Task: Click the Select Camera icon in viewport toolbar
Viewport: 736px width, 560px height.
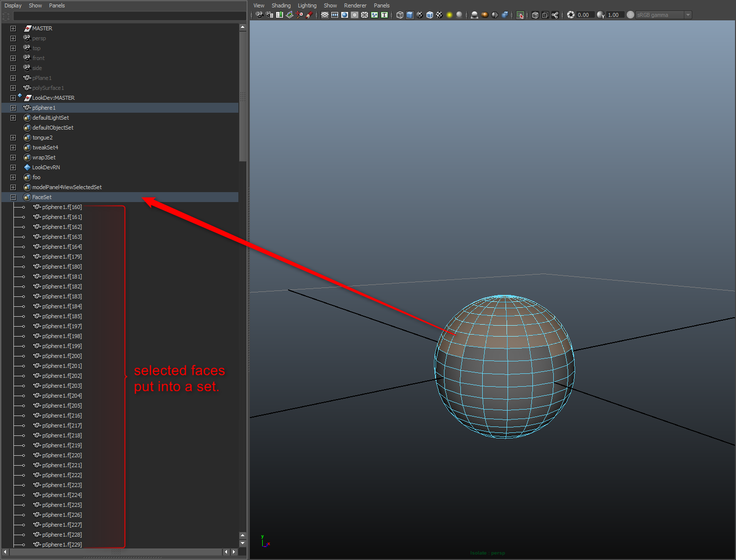Action: coord(259,15)
